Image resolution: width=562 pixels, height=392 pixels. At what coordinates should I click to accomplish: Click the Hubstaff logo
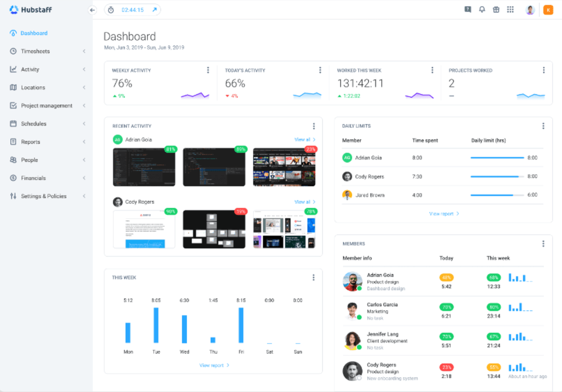pyautogui.click(x=31, y=9)
